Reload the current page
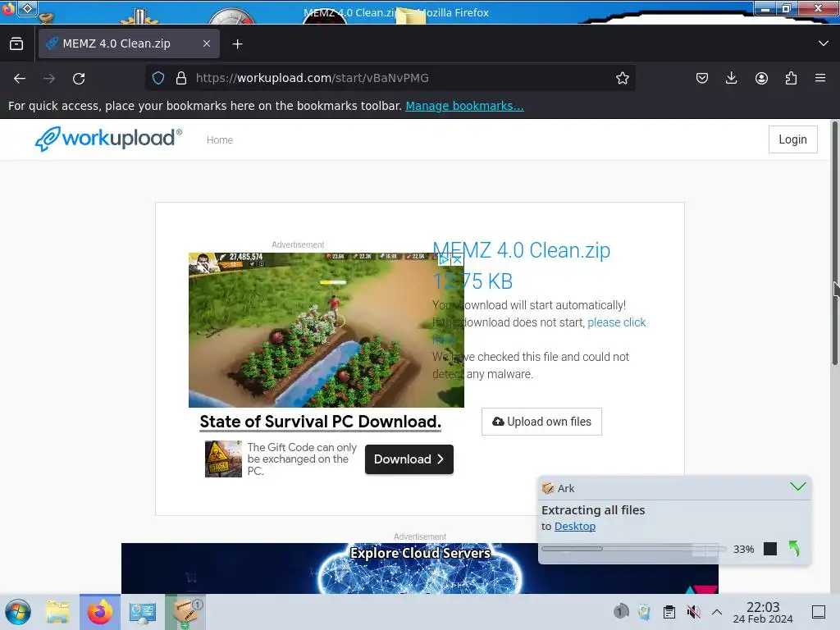Image resolution: width=840 pixels, height=630 pixels. [x=79, y=78]
